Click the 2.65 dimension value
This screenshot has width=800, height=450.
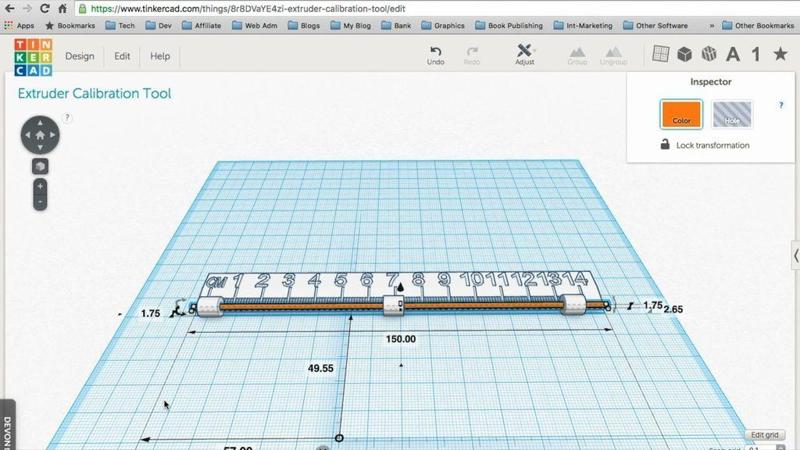[673, 309]
